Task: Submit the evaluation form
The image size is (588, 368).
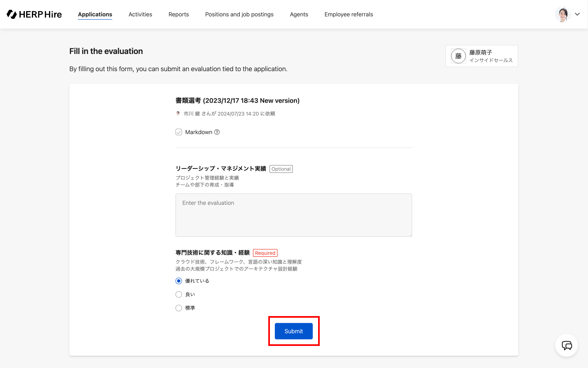Action: pyautogui.click(x=294, y=331)
